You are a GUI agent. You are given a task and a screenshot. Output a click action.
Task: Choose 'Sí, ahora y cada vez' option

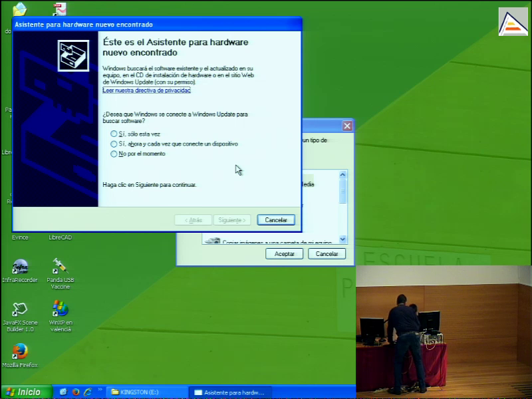point(114,144)
